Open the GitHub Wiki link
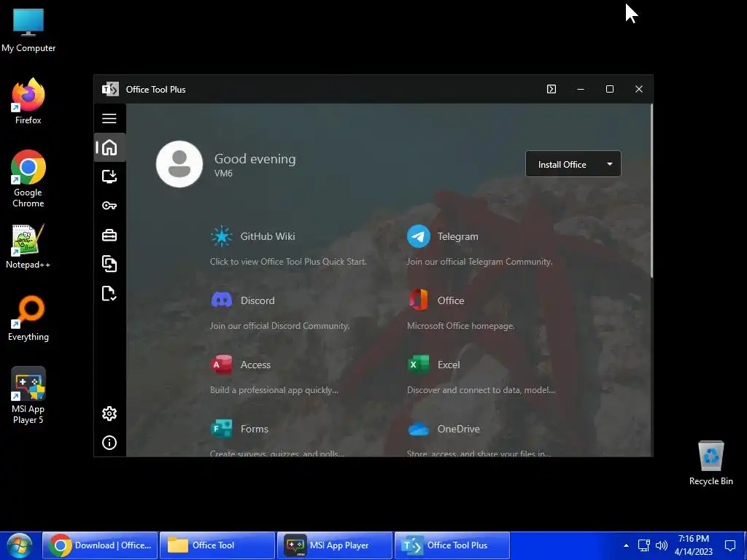 point(267,236)
